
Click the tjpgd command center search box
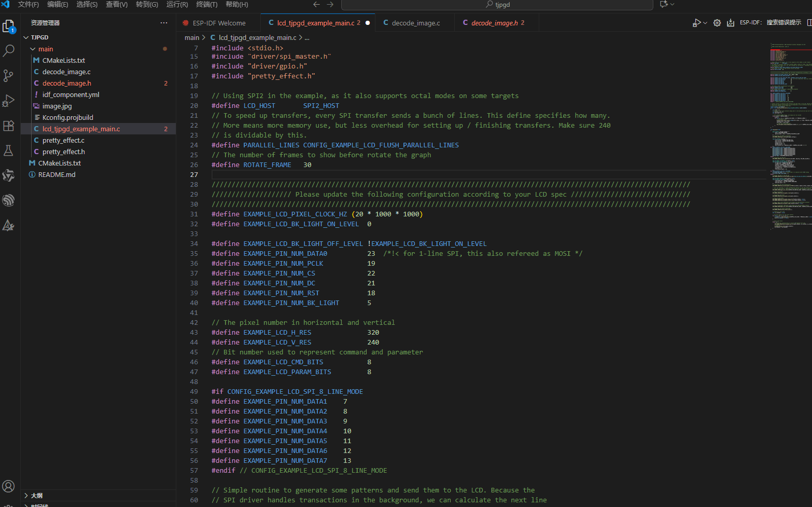point(497,5)
